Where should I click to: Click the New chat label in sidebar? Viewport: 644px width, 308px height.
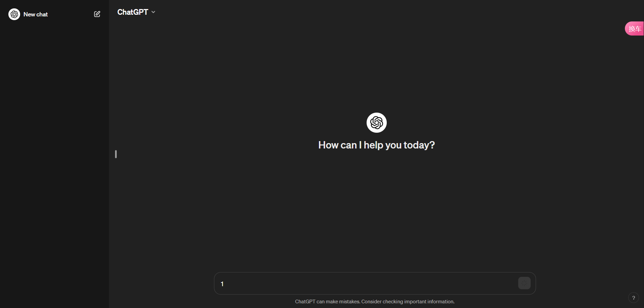pos(36,14)
